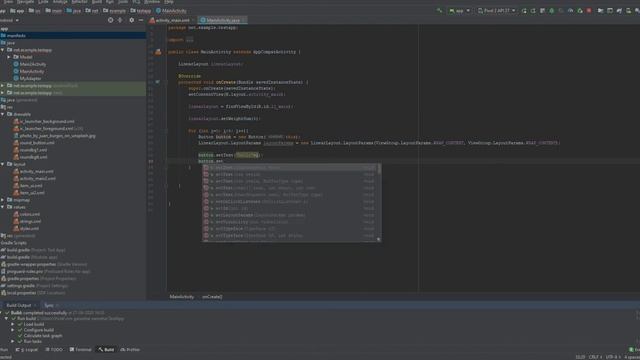640x360 pixels.
Task: Select activity_main2.xml in layout folder
Action: [38, 178]
